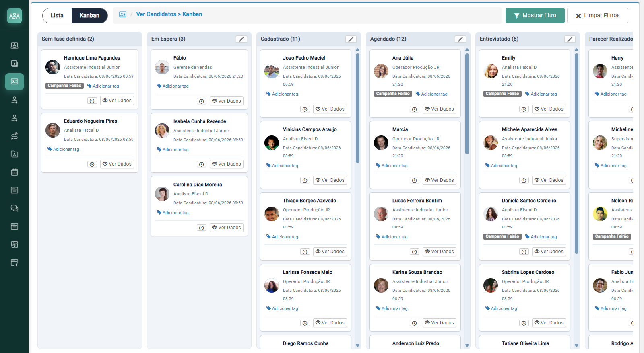Click 'Gerente de vendas' on Fábio card

[193, 67]
